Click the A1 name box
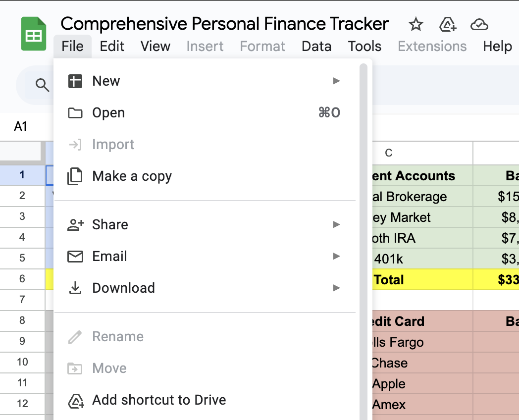The height and width of the screenshot is (420, 519). pyautogui.click(x=20, y=126)
